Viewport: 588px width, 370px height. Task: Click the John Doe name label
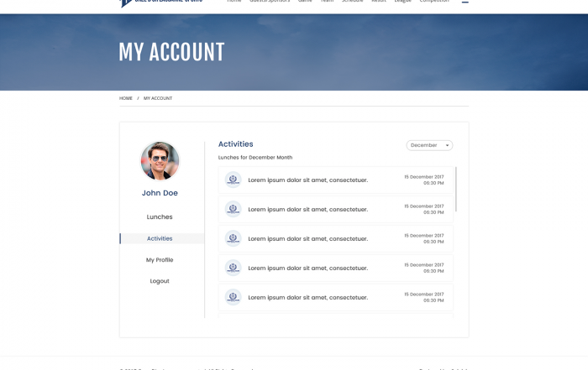click(160, 193)
